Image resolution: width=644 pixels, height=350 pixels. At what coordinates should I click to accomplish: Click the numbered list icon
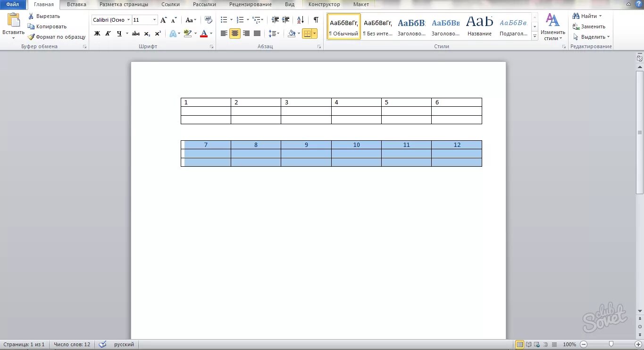[x=240, y=20]
